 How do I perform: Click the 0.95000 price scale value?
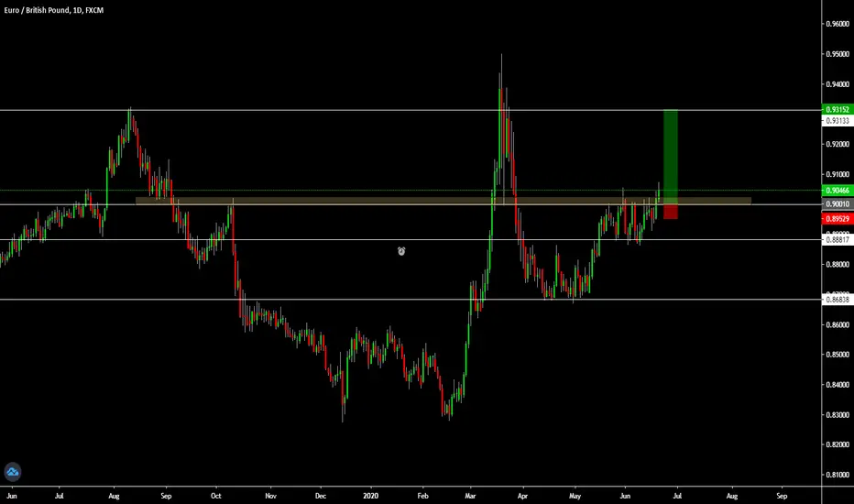[x=838, y=54]
